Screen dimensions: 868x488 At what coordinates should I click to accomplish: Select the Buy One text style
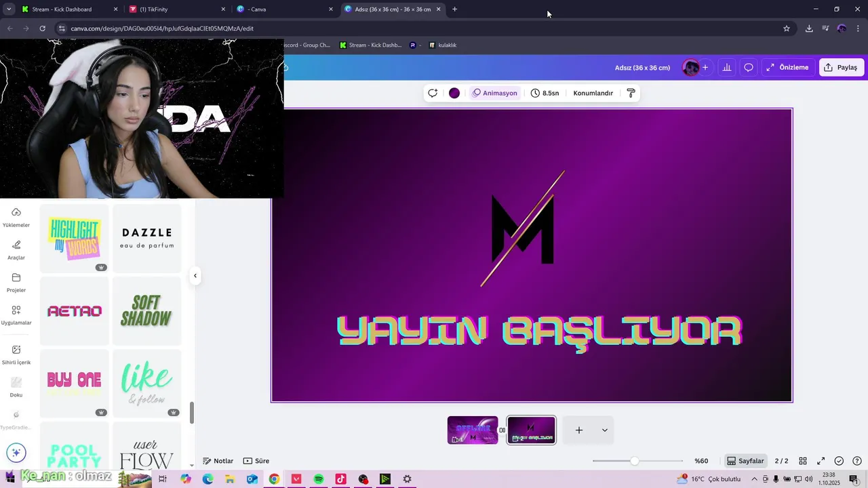(75, 384)
